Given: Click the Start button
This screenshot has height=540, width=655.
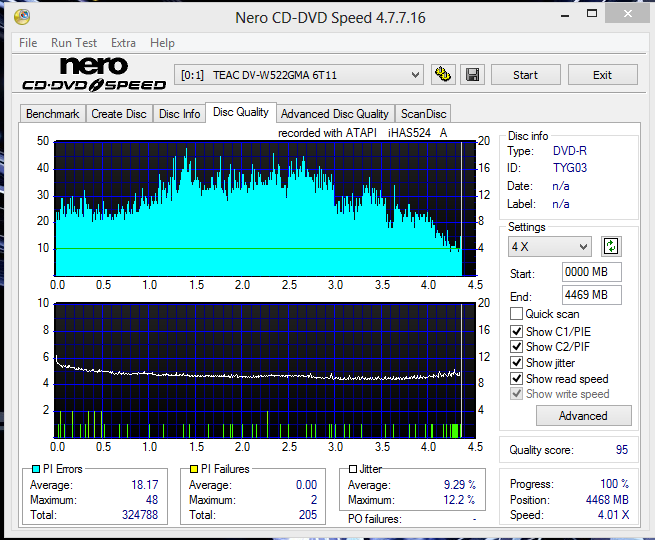Looking at the screenshot, I should (x=526, y=75).
